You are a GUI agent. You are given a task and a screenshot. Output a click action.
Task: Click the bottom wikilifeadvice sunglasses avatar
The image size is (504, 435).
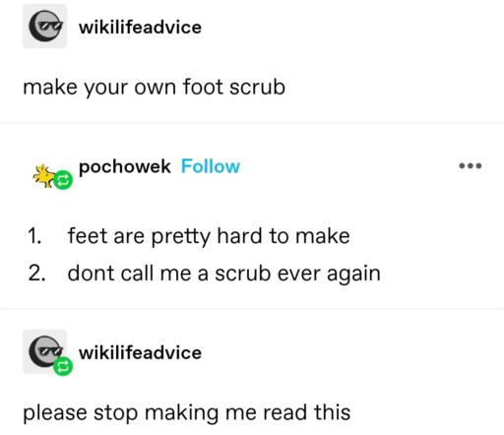click(x=44, y=351)
